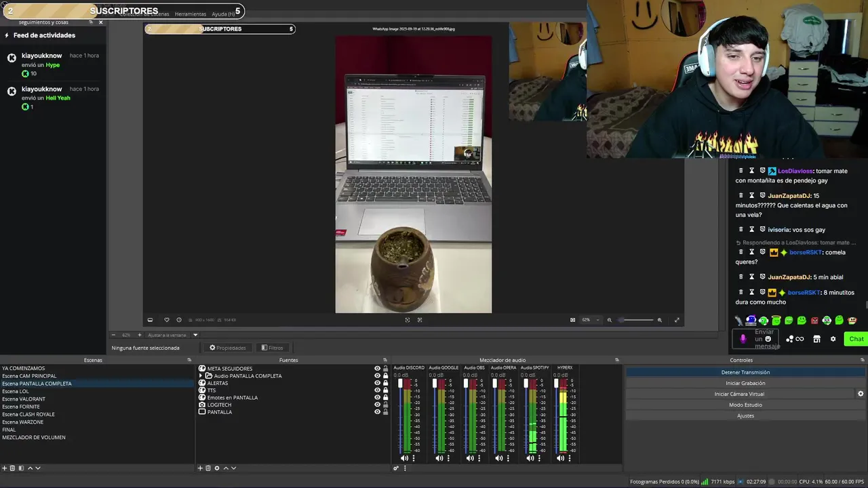The height and width of the screenshot is (488, 868).
Task: Delete selected source with trash icon
Action: click(208, 468)
